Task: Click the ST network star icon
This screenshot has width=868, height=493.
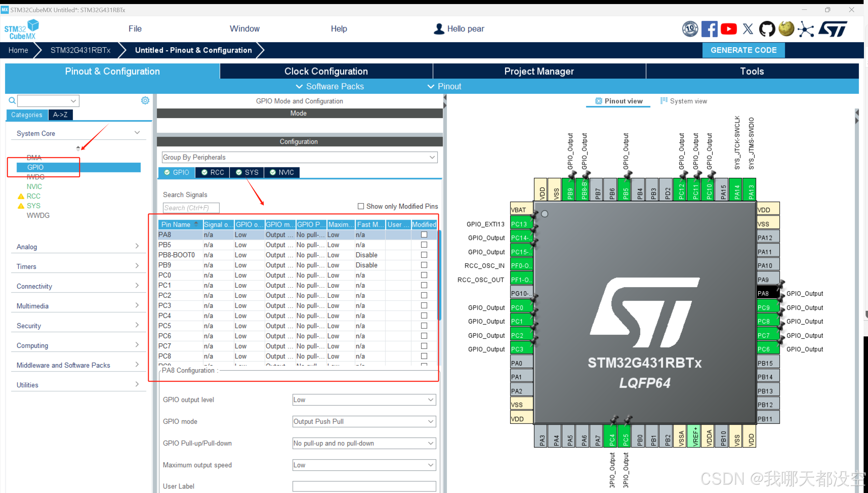Action: coord(806,29)
